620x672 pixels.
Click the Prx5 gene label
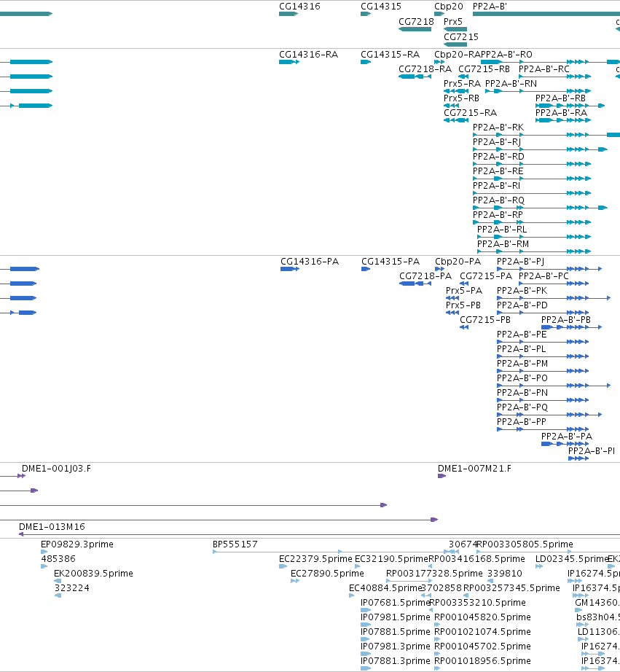point(453,22)
